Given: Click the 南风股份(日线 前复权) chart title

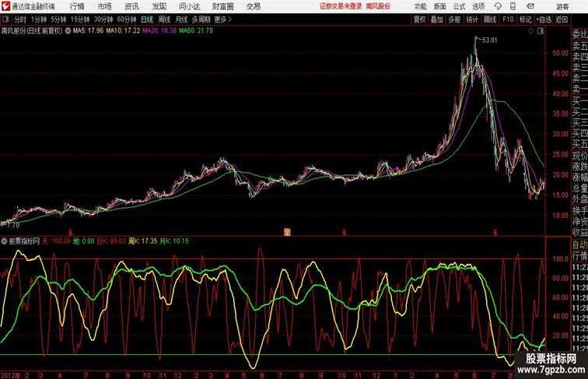Looking at the screenshot, I should (x=32, y=31).
